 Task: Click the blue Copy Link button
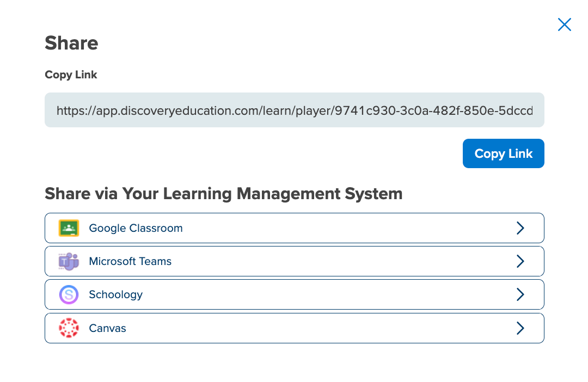pos(503,153)
